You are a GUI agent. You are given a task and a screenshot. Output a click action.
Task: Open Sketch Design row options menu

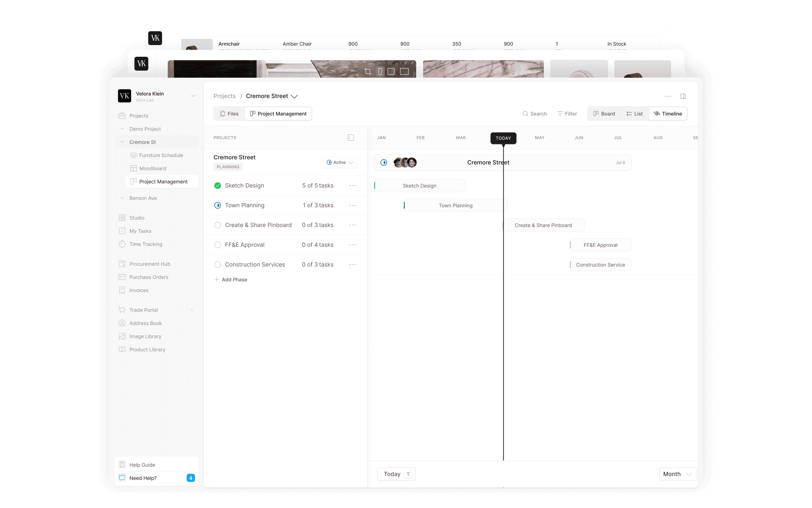(352, 185)
